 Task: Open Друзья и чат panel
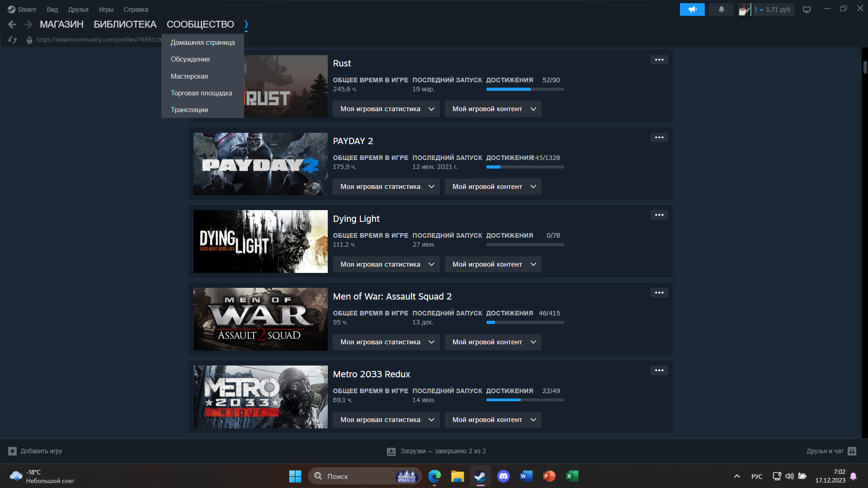[831, 451]
